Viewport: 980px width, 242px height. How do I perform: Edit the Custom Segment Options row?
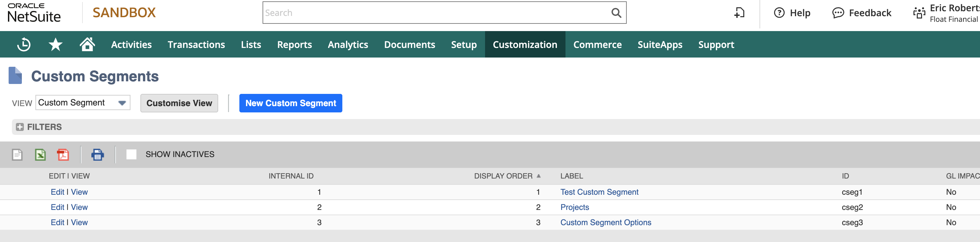(x=58, y=222)
